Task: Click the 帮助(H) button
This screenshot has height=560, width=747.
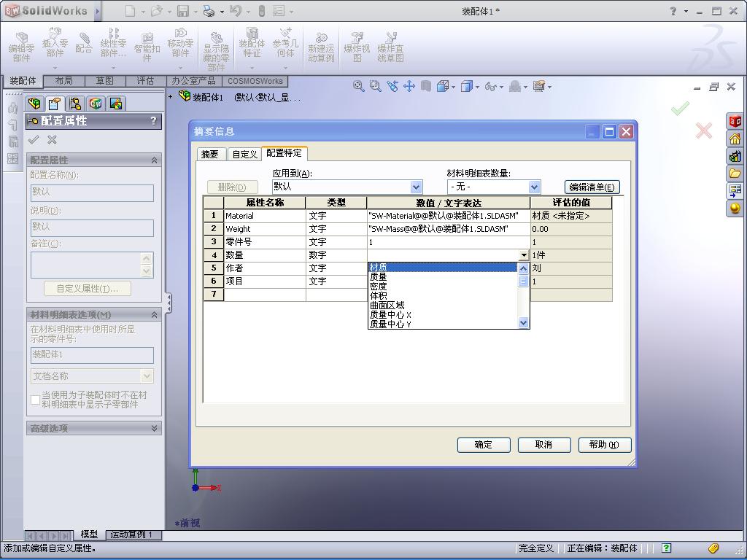Action: pos(605,444)
